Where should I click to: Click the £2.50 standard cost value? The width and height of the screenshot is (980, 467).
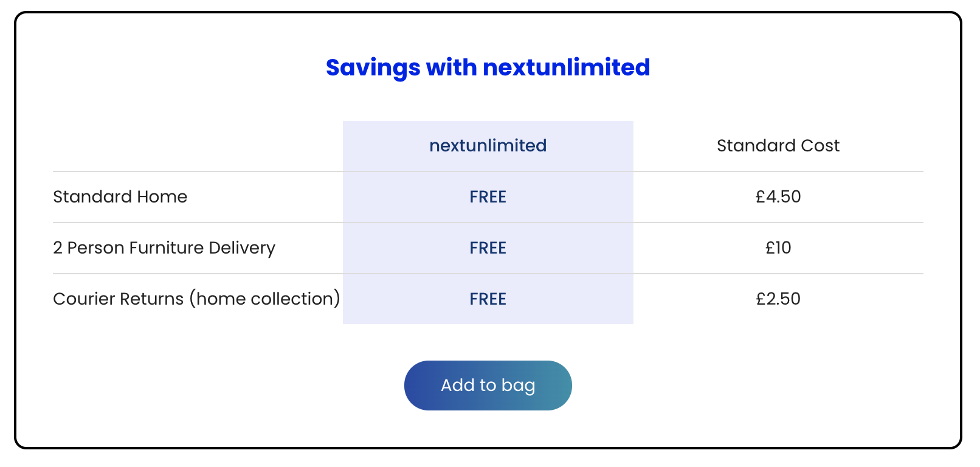(778, 299)
